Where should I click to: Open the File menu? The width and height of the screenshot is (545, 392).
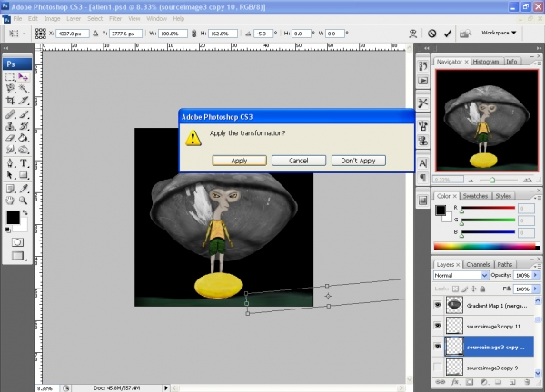[17, 19]
